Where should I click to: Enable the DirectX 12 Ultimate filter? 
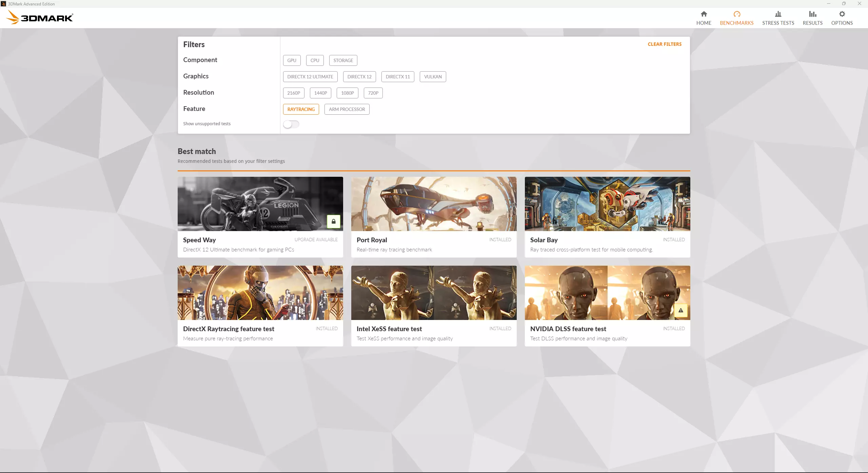coord(310,77)
